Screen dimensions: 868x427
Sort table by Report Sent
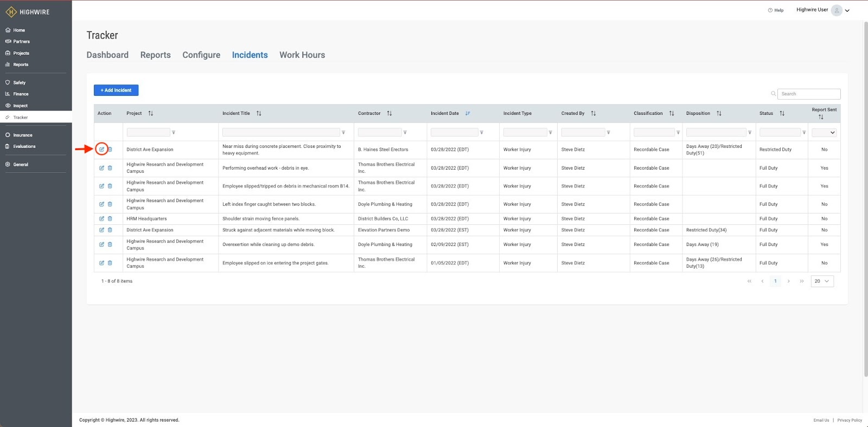pos(821,117)
